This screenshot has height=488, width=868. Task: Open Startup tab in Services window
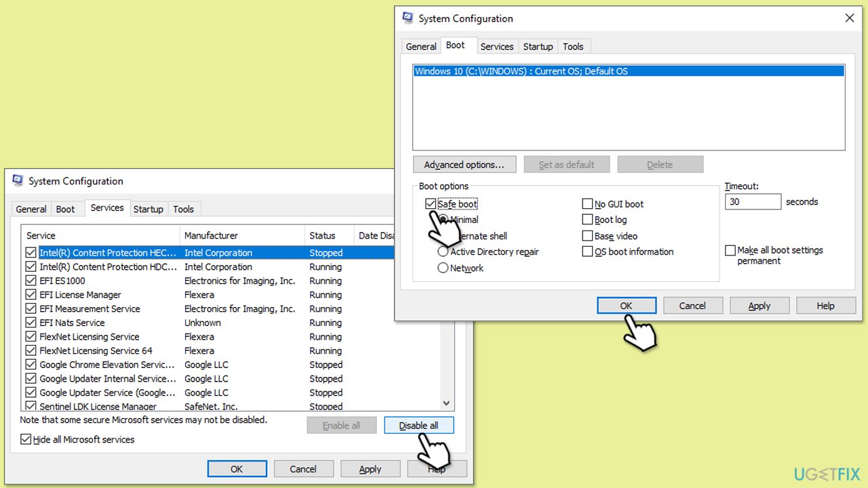point(149,209)
